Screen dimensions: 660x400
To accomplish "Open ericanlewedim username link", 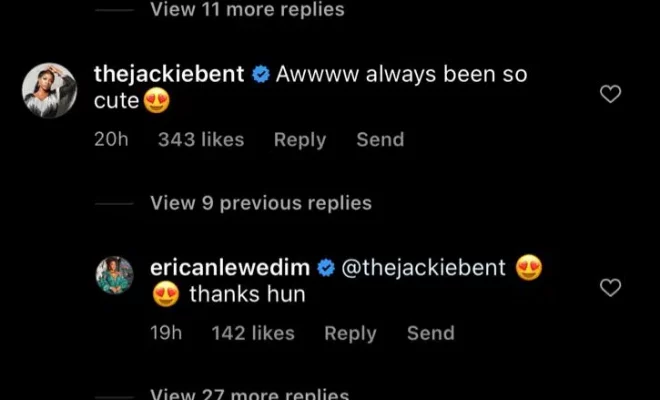I will (x=230, y=268).
